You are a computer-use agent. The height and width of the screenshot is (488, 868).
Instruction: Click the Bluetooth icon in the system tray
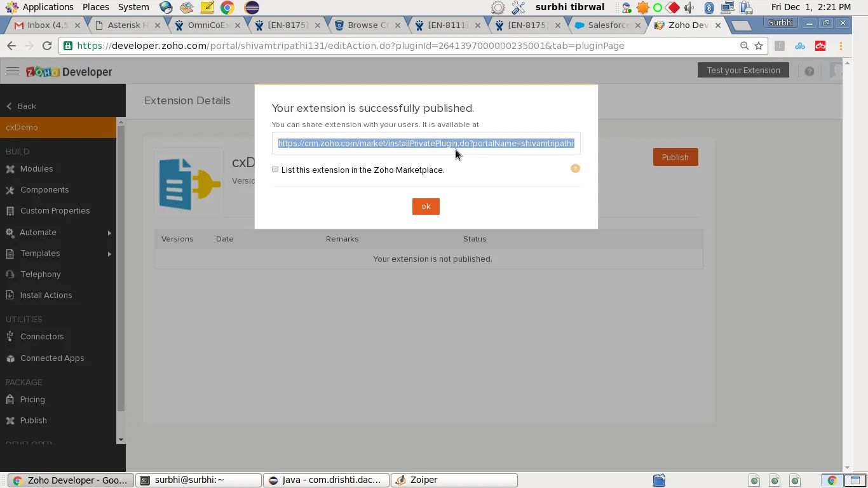[x=709, y=8]
